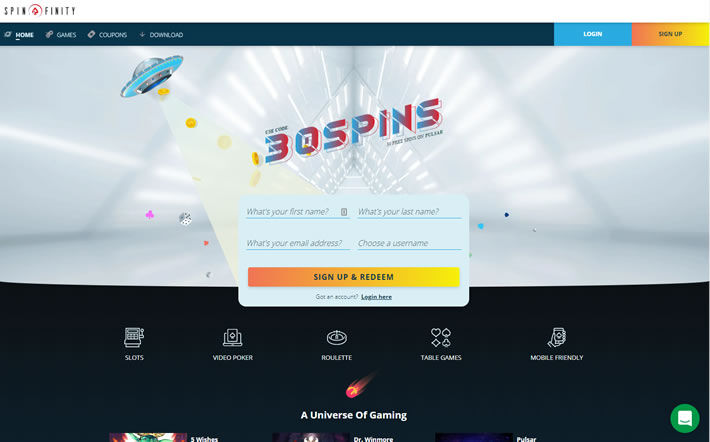This screenshot has height=442, width=710.
Task: Focus the last name input field
Action: pyautogui.click(x=409, y=211)
